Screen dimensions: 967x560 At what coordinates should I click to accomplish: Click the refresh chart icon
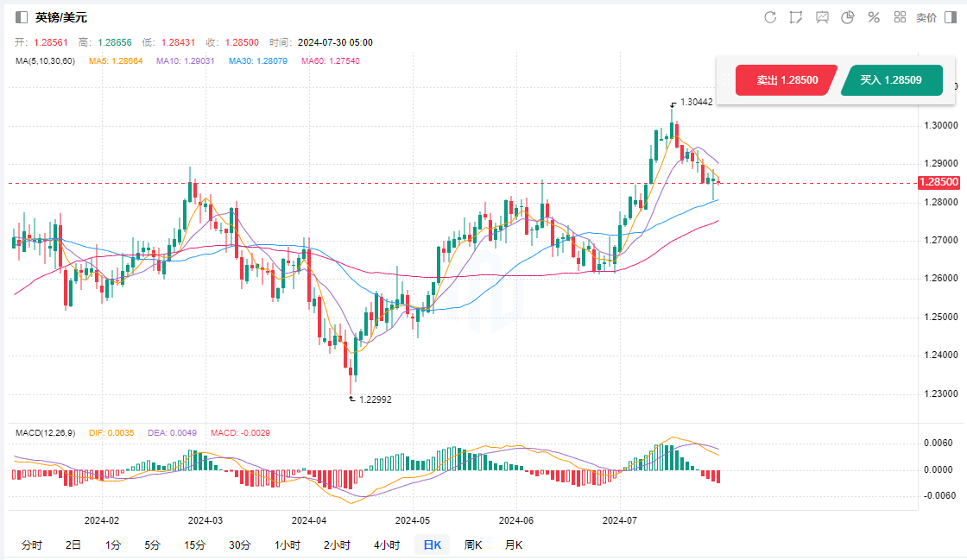click(x=770, y=17)
